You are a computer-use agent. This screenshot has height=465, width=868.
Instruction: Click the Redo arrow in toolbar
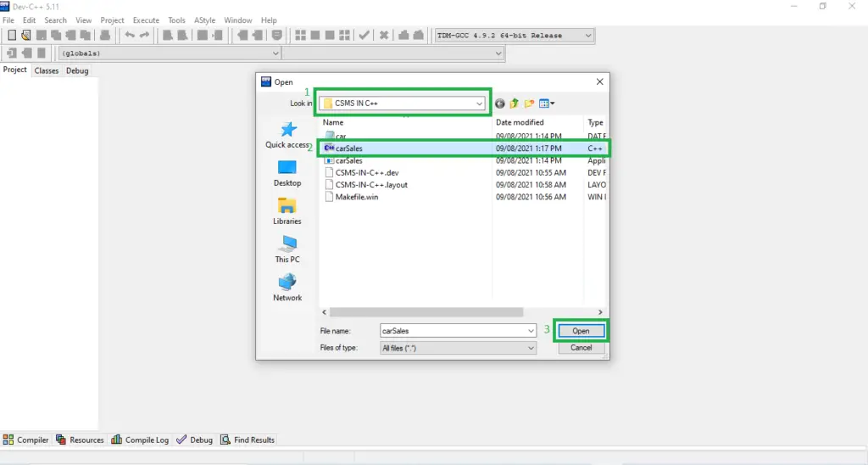pyautogui.click(x=144, y=36)
